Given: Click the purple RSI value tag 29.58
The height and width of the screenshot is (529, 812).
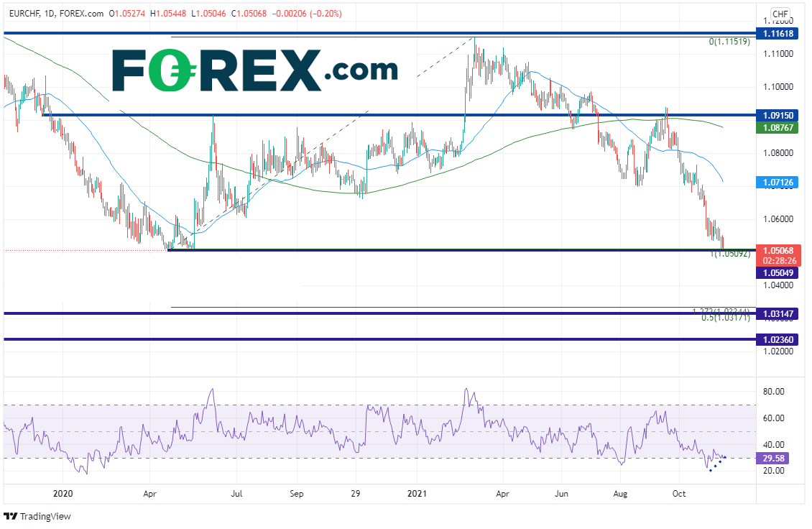Looking at the screenshot, I should tap(777, 457).
